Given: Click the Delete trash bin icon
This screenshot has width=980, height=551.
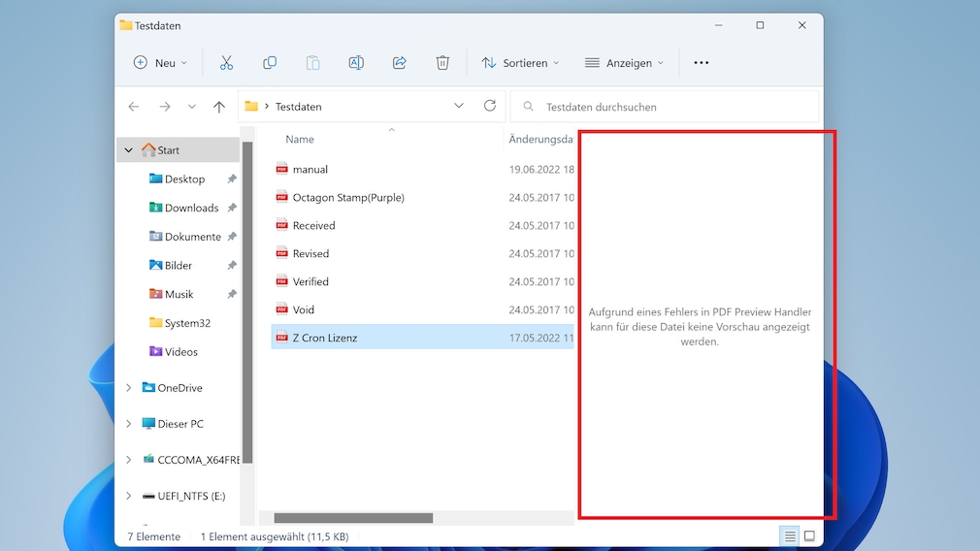Looking at the screenshot, I should click(x=442, y=63).
